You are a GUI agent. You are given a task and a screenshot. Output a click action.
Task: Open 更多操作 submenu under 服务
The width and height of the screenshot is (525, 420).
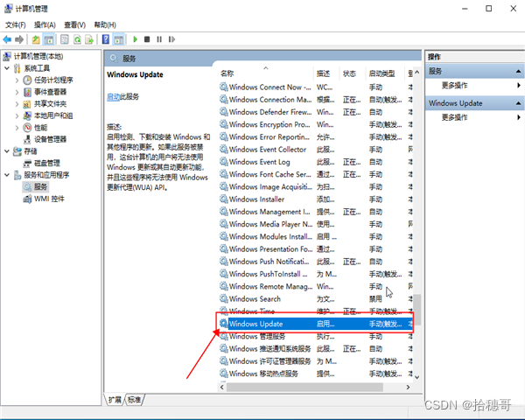[x=454, y=86]
